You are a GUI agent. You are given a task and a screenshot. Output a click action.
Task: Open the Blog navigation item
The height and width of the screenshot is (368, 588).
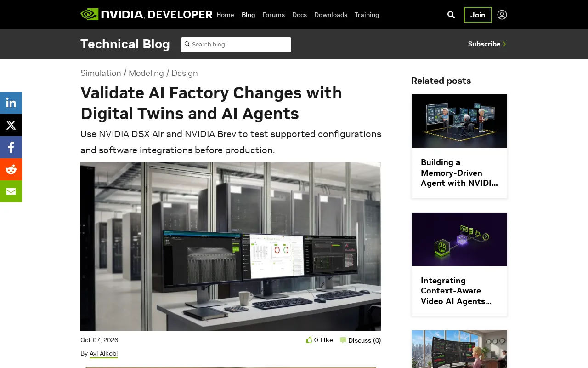point(248,15)
